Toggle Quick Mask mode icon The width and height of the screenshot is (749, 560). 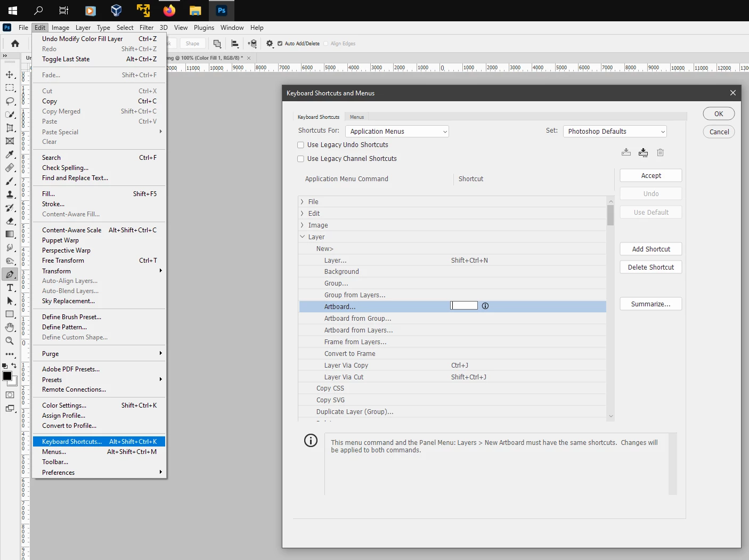(x=10, y=395)
